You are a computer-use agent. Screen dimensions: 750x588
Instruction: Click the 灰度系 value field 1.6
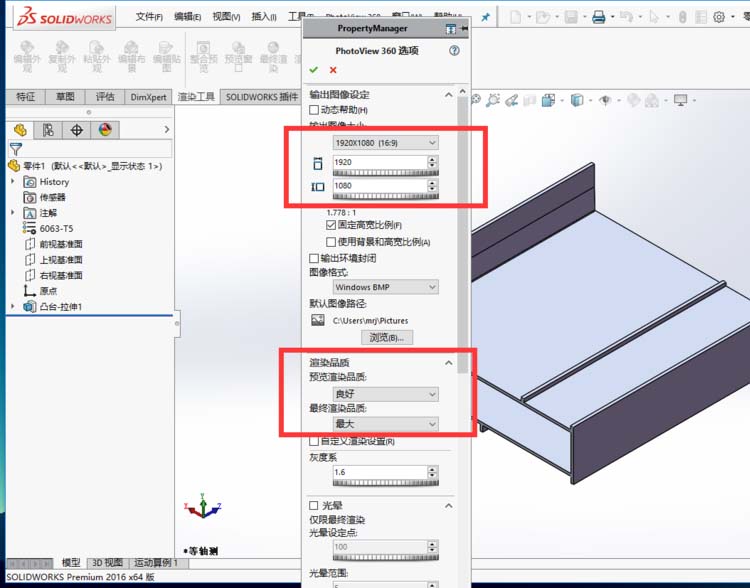pos(380,472)
